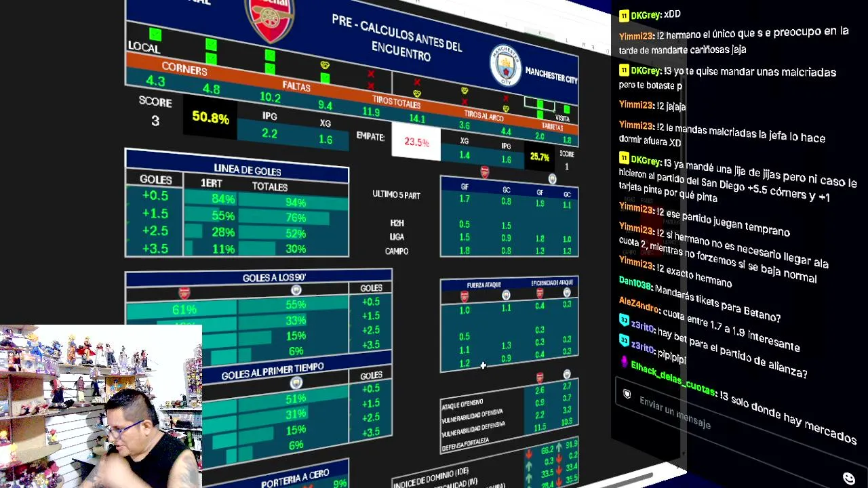
Task: Click the Arsenal icon above Goles a los 90' column
Action: click(184, 293)
